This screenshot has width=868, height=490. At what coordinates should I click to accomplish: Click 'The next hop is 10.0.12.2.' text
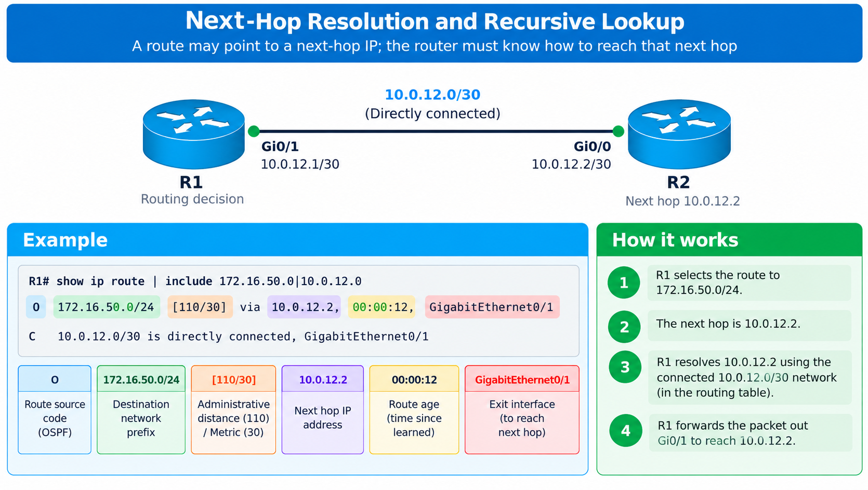[728, 324]
